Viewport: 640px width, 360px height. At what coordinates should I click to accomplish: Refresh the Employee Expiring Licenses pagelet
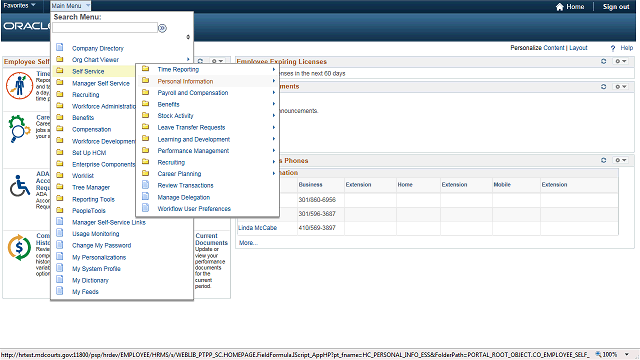click(603, 61)
